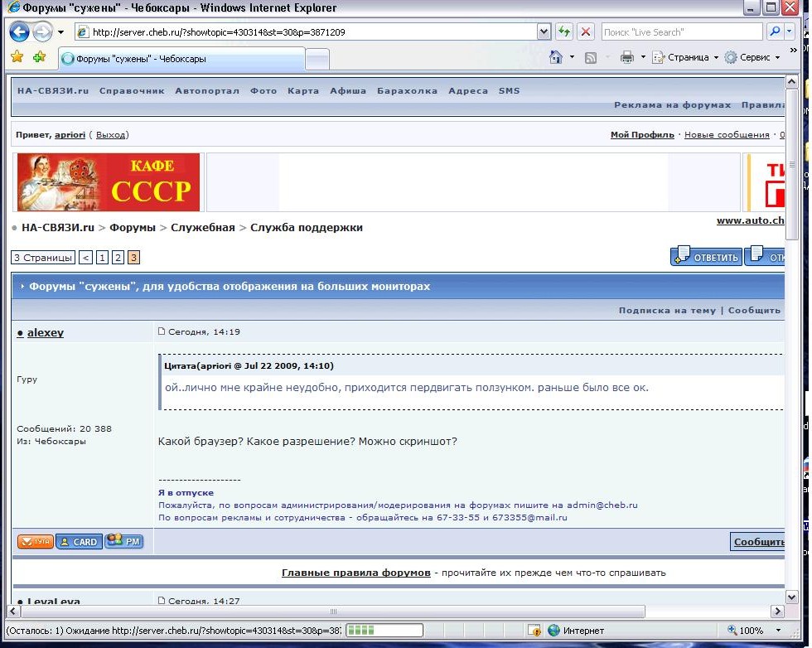This screenshot has height=648, width=812.
Task: Click the red Stop loading icon
Action: tap(586, 32)
